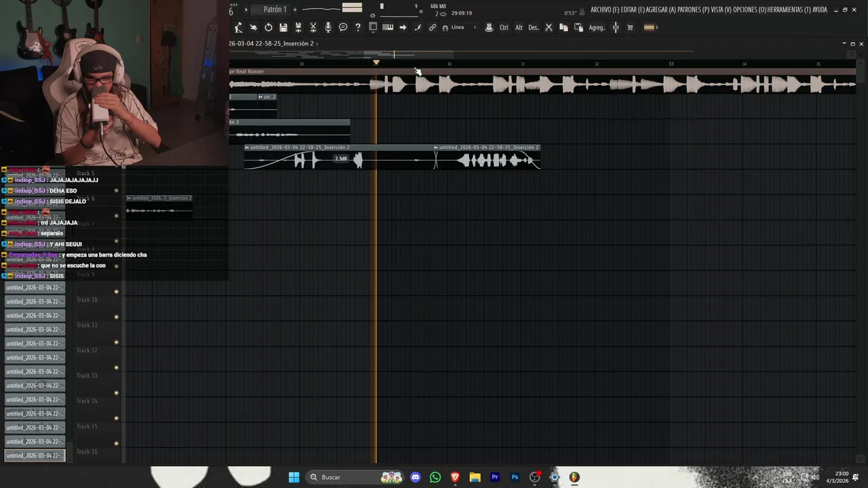Open the piano roll keyboard icon
The height and width of the screenshot is (488, 868).
pyautogui.click(x=388, y=28)
